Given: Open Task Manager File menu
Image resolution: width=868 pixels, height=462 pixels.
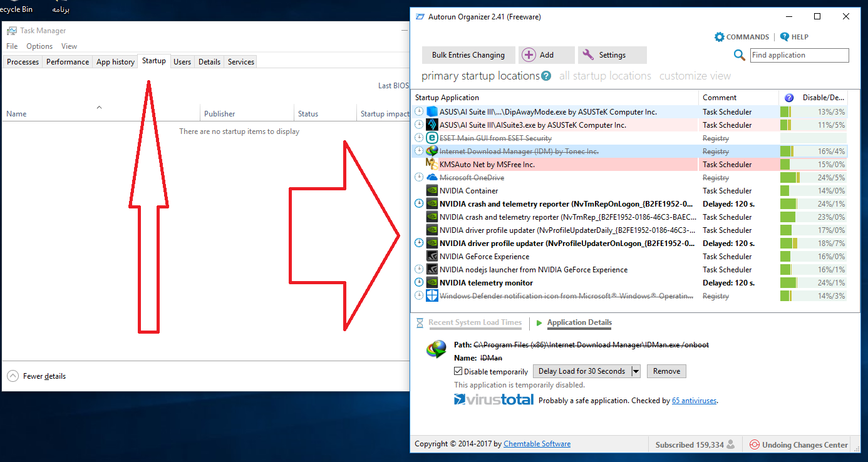Looking at the screenshot, I should tap(12, 46).
